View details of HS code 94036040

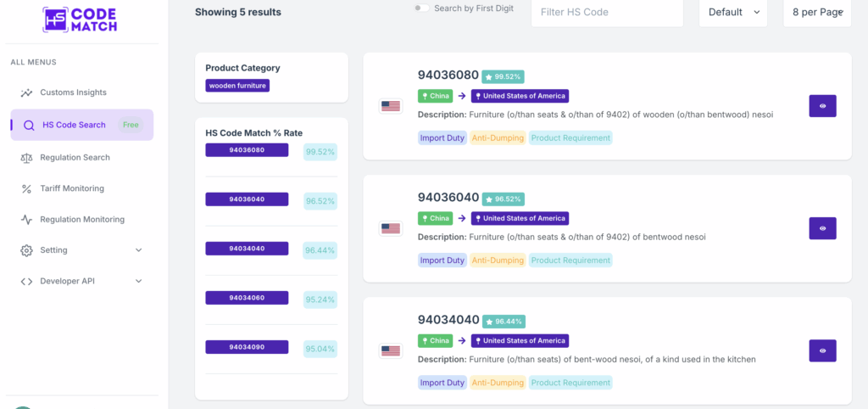[822, 228]
